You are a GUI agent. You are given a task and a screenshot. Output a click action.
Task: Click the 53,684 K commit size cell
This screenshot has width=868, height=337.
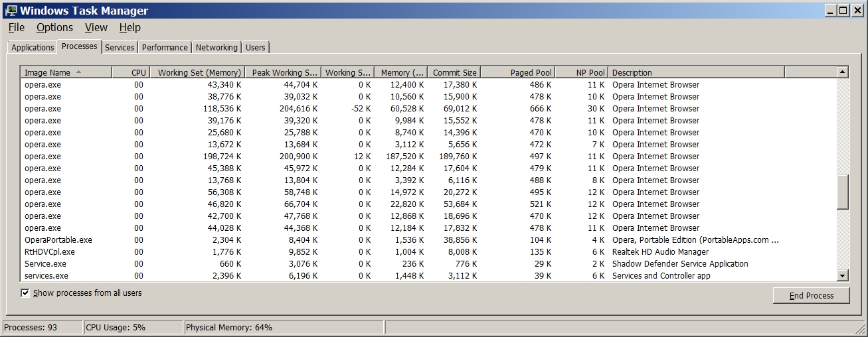pyautogui.click(x=460, y=204)
